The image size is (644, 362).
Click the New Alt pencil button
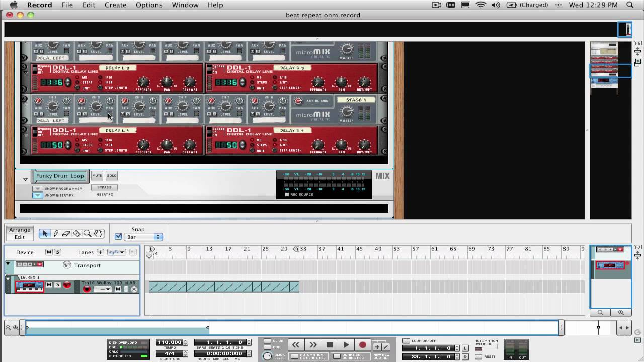point(386,347)
